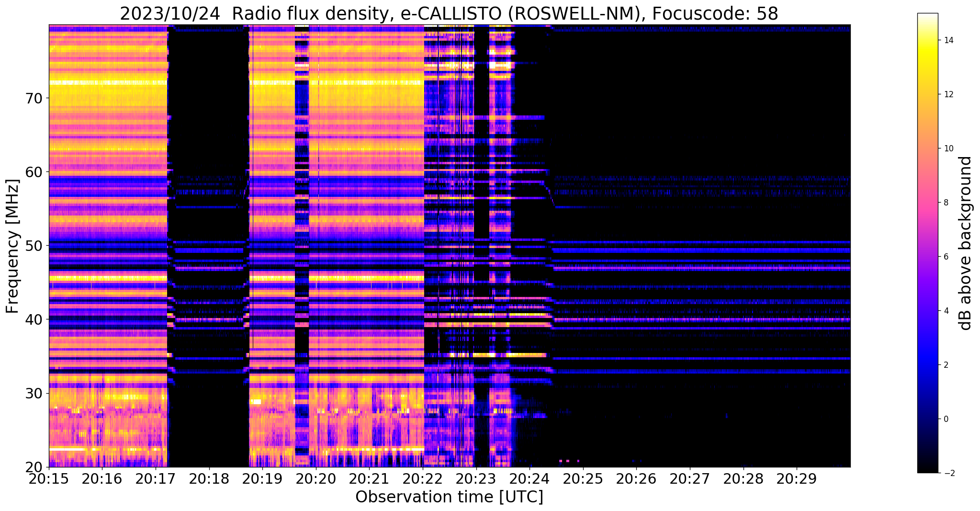This screenshot has width=980, height=511.
Task: Click the 20:21 time tick label
Action: click(x=370, y=479)
